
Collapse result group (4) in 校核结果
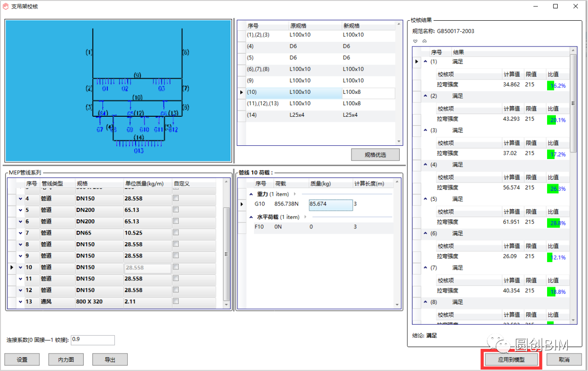425,165
